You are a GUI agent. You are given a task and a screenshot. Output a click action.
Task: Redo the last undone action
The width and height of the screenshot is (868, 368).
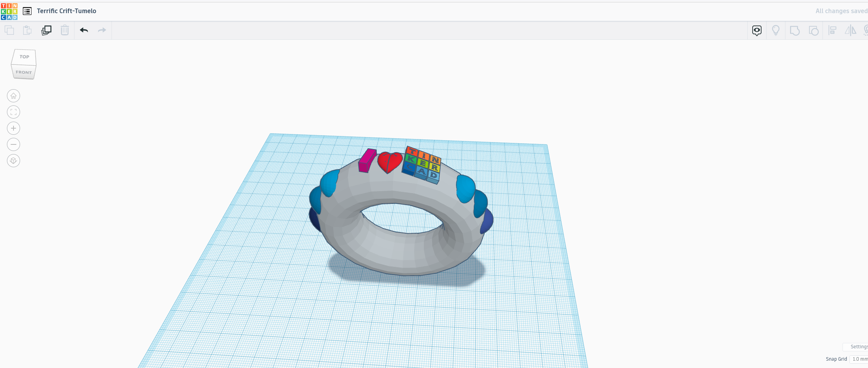click(x=102, y=30)
